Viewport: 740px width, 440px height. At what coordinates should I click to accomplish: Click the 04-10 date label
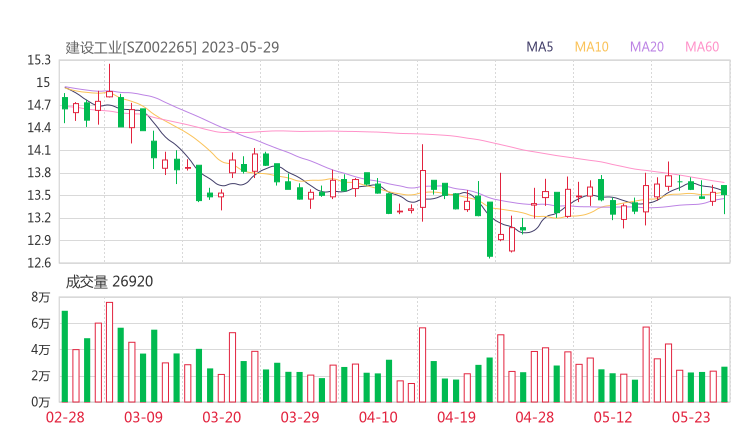378,417
